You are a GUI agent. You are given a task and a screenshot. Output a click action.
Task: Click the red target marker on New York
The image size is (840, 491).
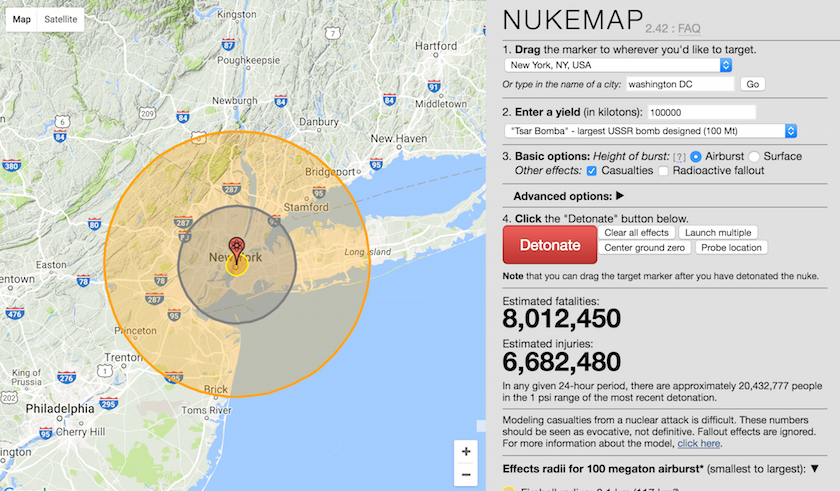click(x=236, y=246)
